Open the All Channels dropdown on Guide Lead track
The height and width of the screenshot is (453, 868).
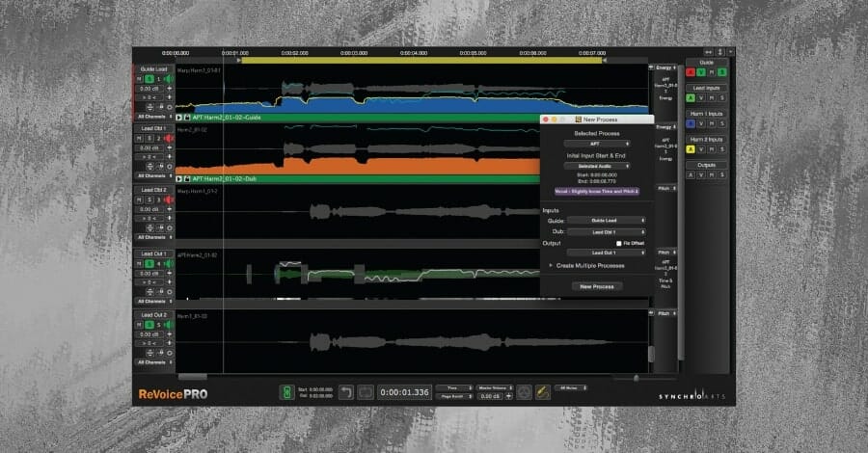click(154, 117)
